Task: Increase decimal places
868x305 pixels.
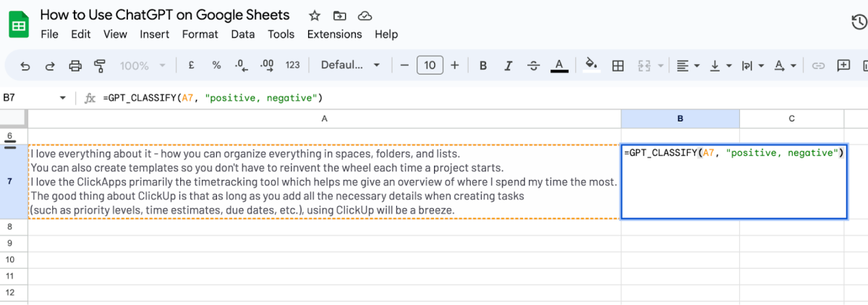Action: [x=266, y=65]
